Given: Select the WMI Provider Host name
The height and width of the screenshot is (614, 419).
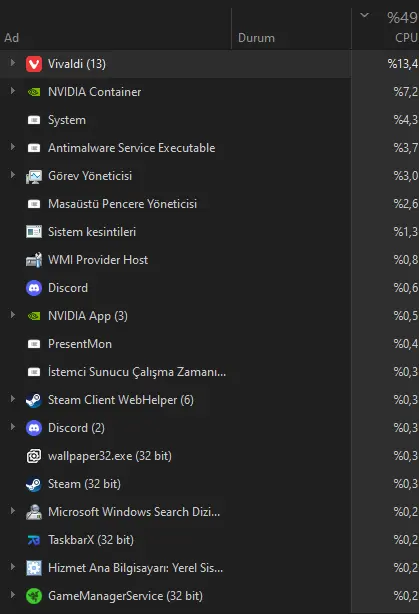Looking at the screenshot, I should [x=98, y=260].
